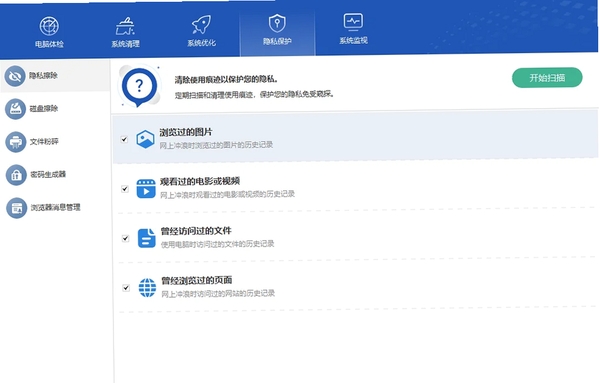The height and width of the screenshot is (383, 600).
Task: Click the question mark bubble icon
Action: pos(139,86)
